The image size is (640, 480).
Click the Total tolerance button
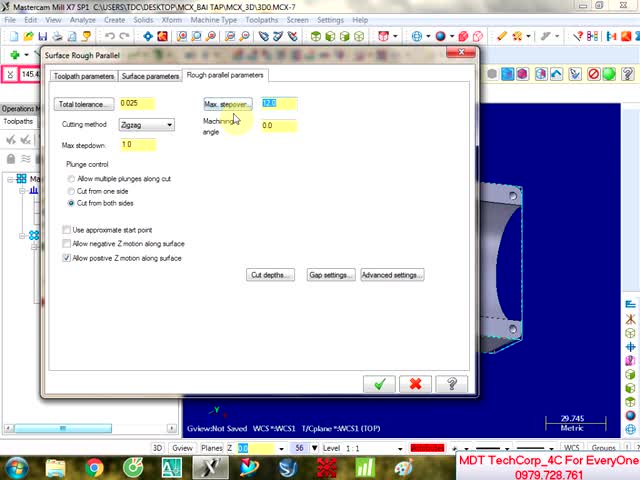(84, 104)
